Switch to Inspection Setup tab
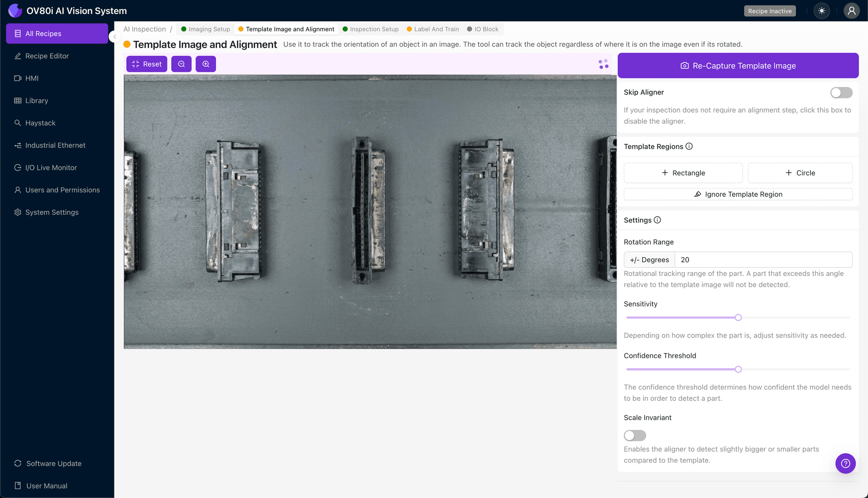This screenshot has width=868, height=498. pyautogui.click(x=370, y=29)
